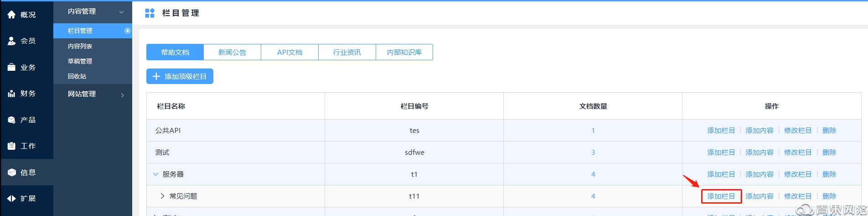Select the 信息 cube icon

(11, 172)
